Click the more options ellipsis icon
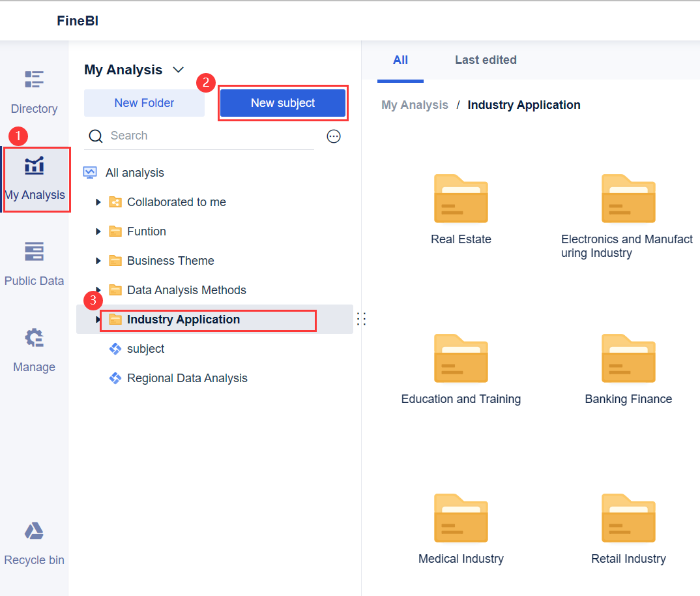This screenshot has width=700, height=596. click(334, 136)
